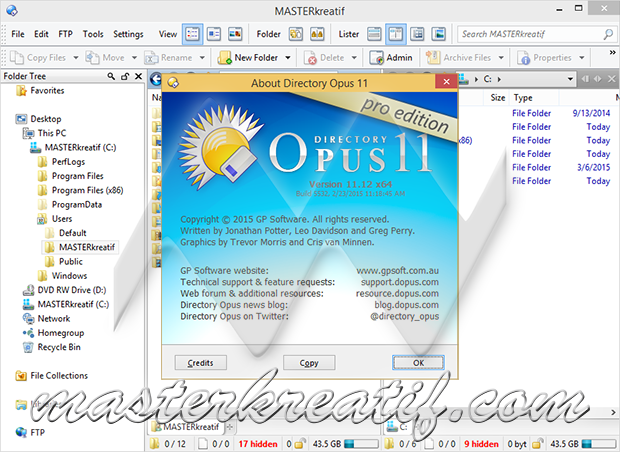Choose the third Lister layout icon

pos(417,34)
